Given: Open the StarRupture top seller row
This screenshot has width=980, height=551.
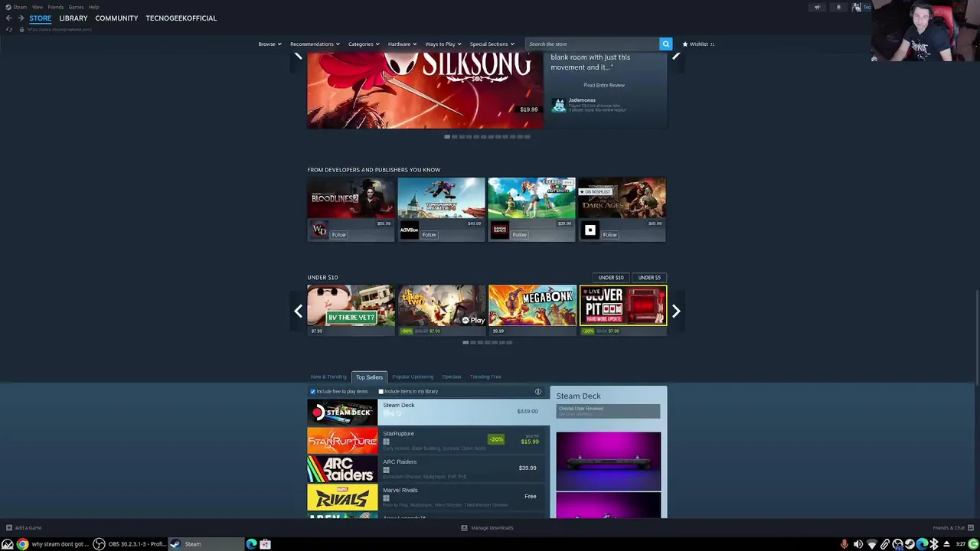Looking at the screenshot, I should pyautogui.click(x=428, y=440).
